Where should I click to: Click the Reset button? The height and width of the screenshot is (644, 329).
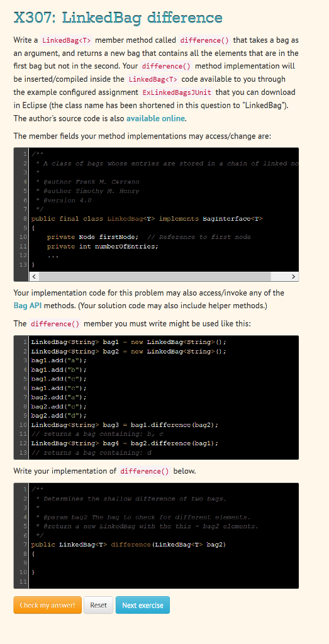click(99, 605)
